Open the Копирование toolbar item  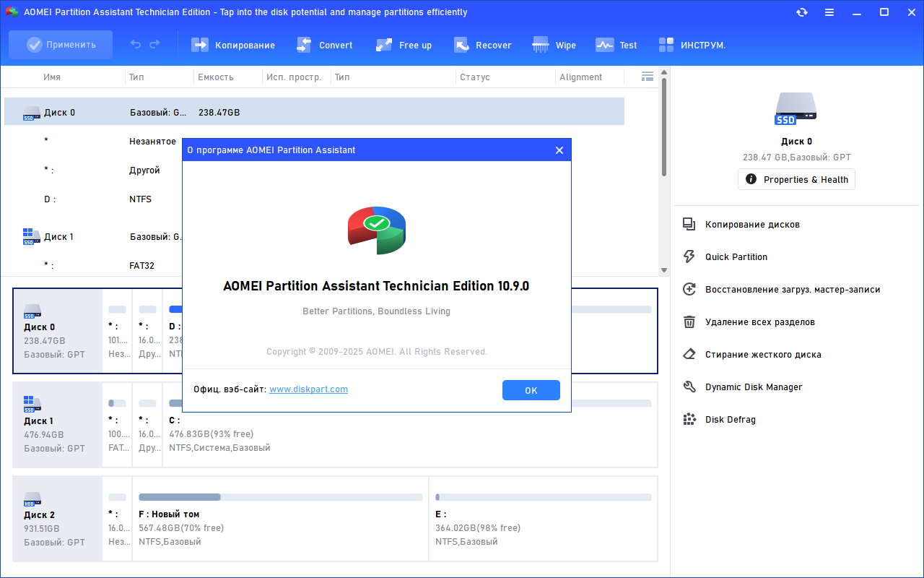(232, 45)
